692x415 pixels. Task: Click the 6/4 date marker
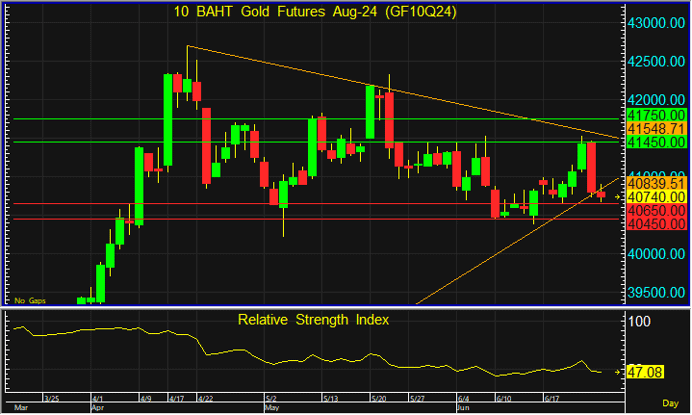click(x=463, y=399)
